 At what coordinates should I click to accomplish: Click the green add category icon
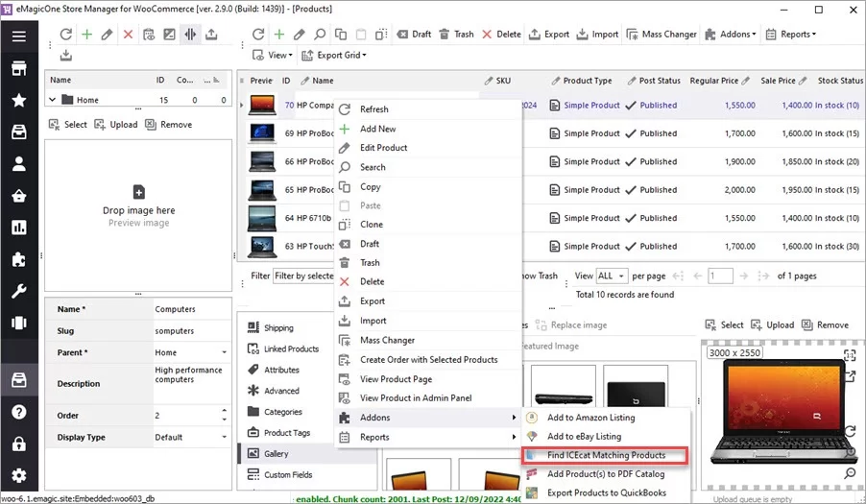[87, 35]
